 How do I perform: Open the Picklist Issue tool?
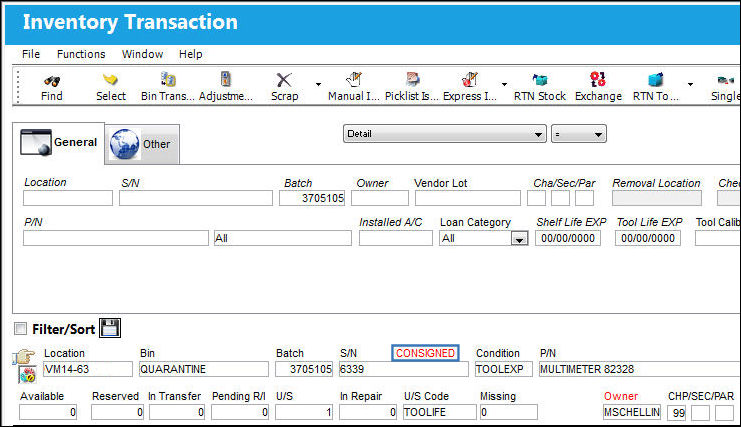point(412,79)
